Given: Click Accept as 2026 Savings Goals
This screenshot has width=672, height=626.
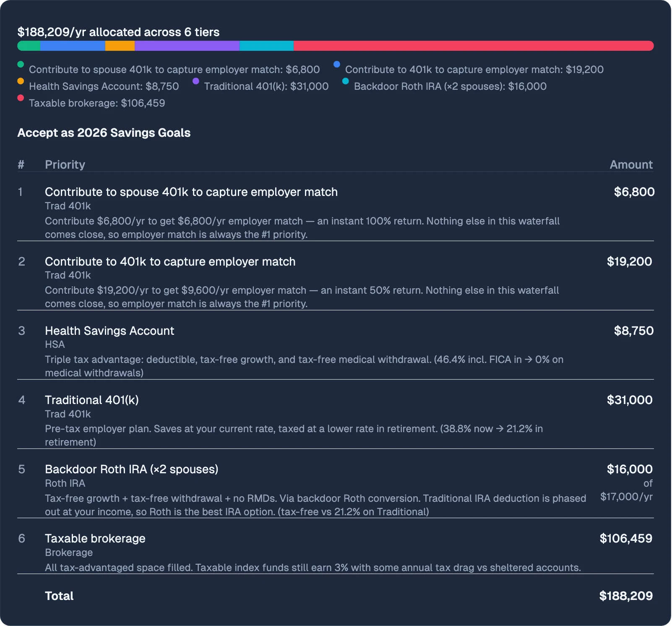Looking at the screenshot, I should (104, 133).
